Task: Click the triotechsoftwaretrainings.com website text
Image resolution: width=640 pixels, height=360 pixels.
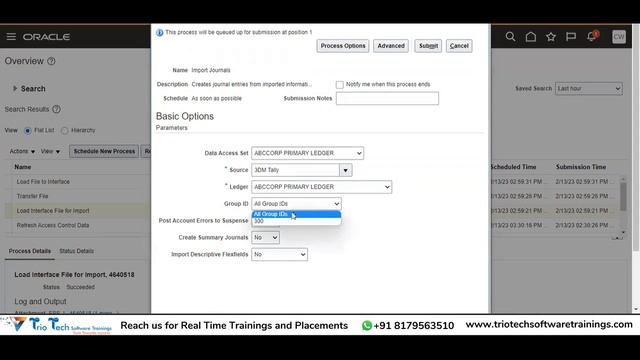Action: click(549, 325)
